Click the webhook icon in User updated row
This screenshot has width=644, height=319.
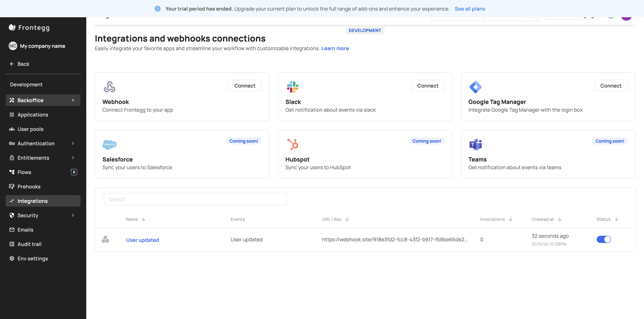coord(105,240)
